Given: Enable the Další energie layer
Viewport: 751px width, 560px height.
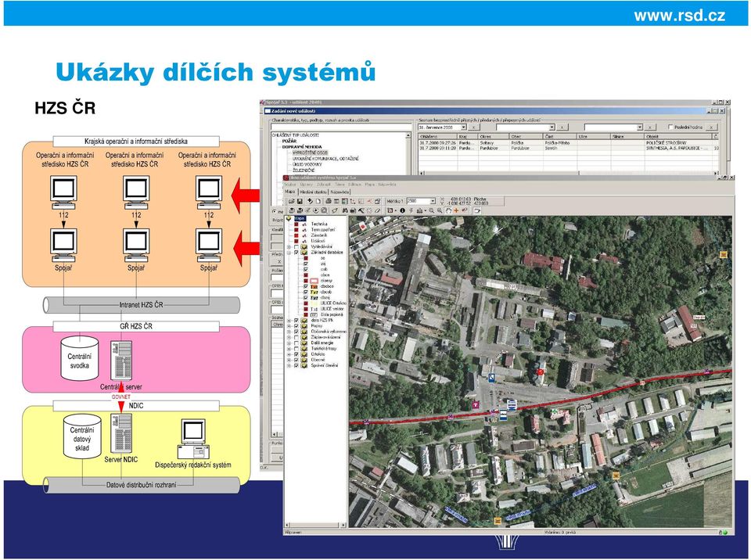Looking at the screenshot, I should click(296, 343).
